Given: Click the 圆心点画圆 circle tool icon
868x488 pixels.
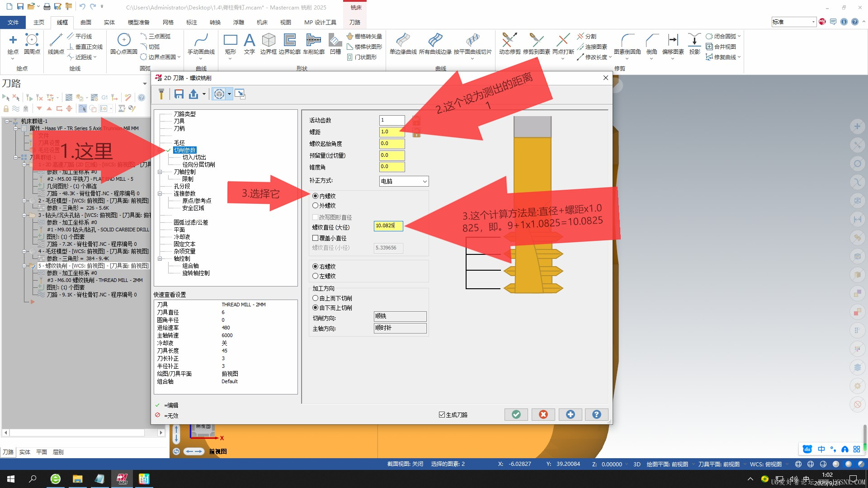Looking at the screenshot, I should [x=123, y=41].
